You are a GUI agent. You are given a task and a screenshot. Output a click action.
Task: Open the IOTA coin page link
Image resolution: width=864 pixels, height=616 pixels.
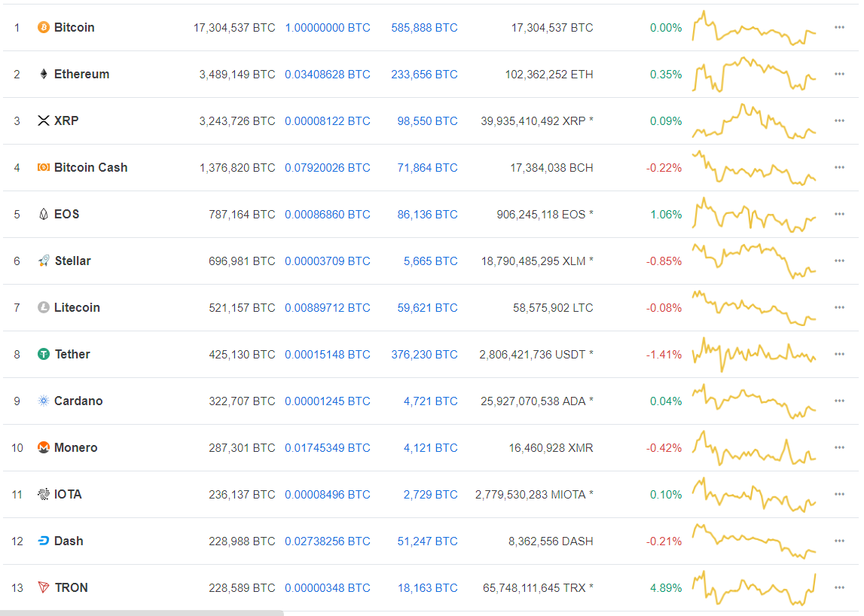[68, 495]
